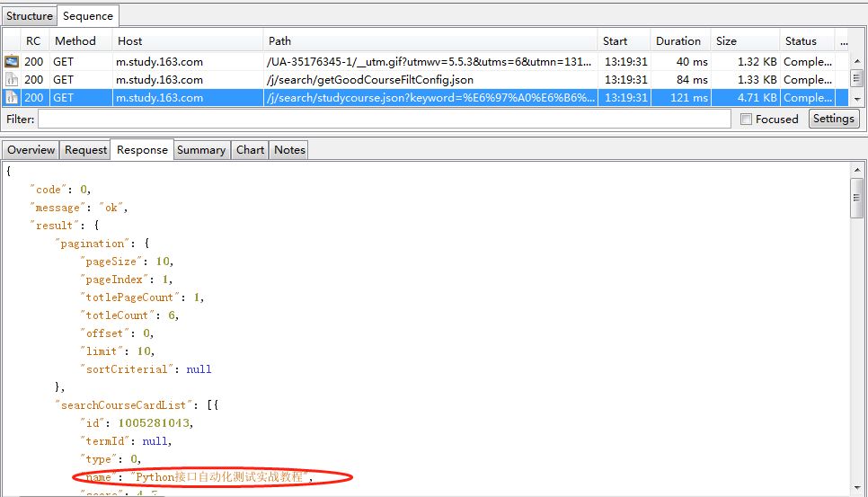Click the response pane scrollbar down arrow
The height and width of the screenshot is (497, 868).
coord(857,488)
